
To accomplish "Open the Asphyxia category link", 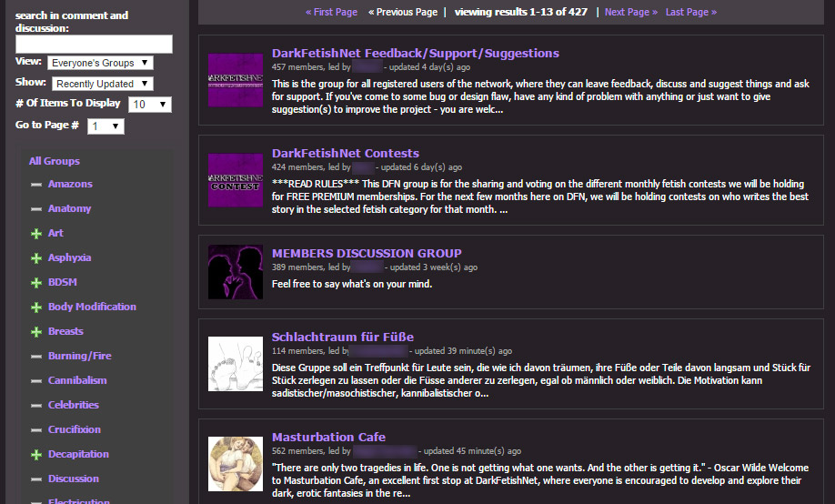I will coord(70,257).
